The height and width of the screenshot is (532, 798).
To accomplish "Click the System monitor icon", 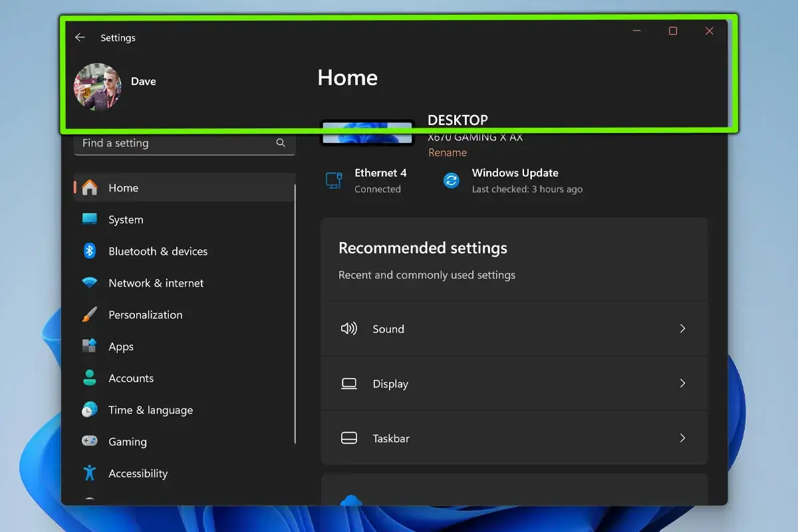I will point(90,219).
